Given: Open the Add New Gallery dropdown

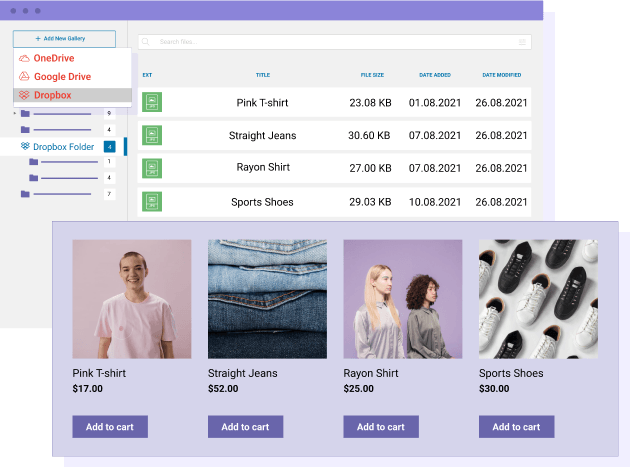Looking at the screenshot, I should [x=64, y=38].
